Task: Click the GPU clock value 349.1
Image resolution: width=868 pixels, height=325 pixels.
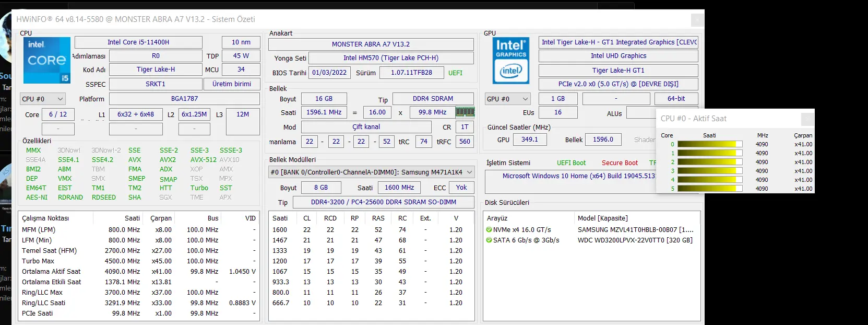Action: (529, 140)
